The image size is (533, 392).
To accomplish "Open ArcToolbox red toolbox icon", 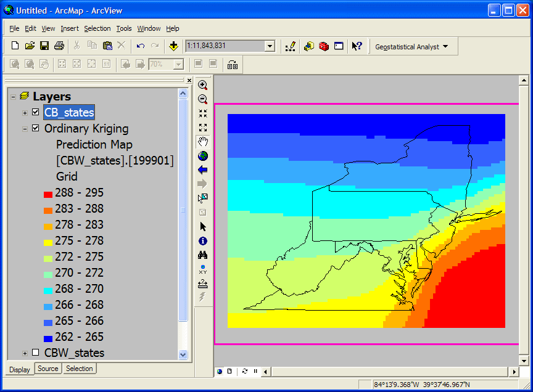I will tap(324, 46).
